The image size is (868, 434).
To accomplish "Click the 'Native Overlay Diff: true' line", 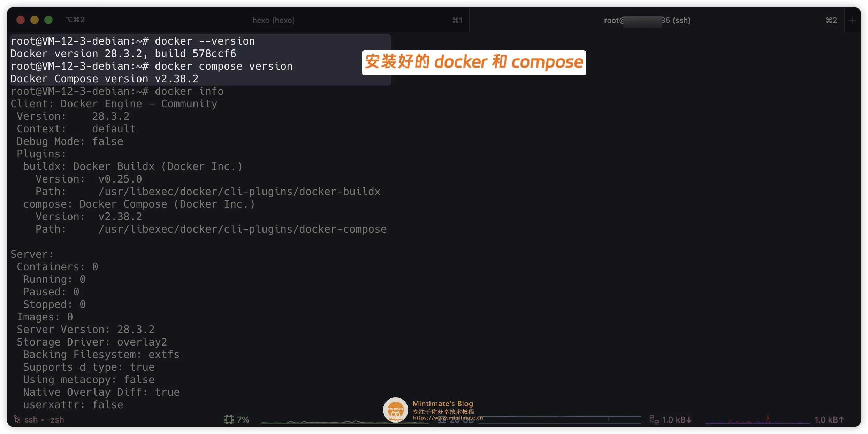I will tap(101, 392).
